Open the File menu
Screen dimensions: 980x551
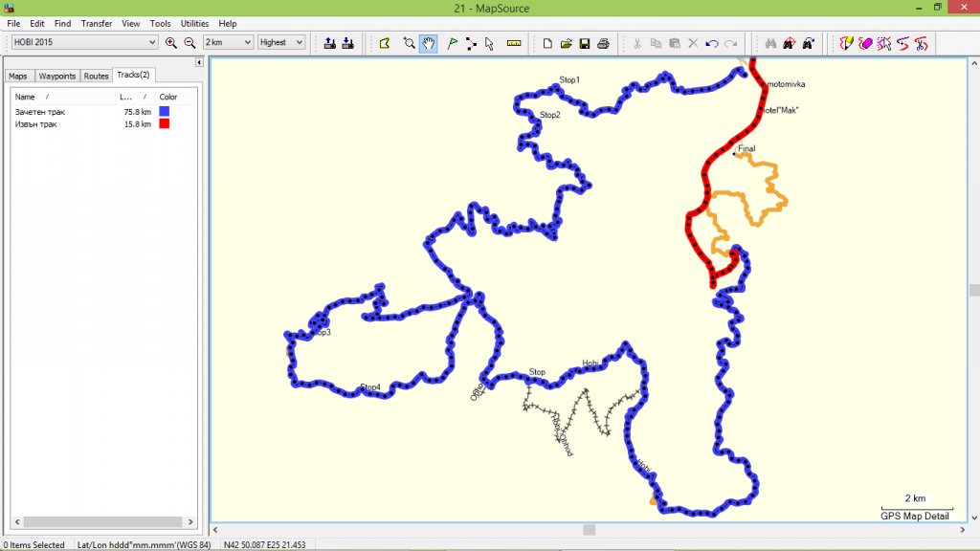tap(13, 23)
